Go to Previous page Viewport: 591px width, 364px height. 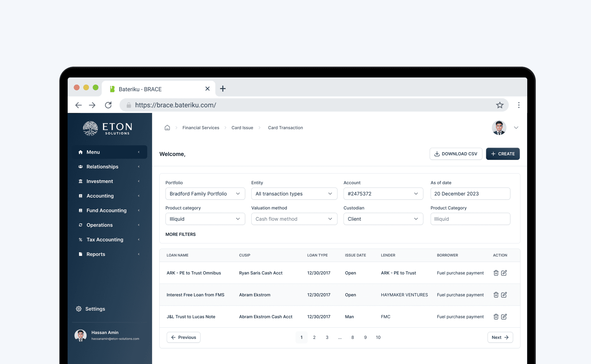click(183, 337)
